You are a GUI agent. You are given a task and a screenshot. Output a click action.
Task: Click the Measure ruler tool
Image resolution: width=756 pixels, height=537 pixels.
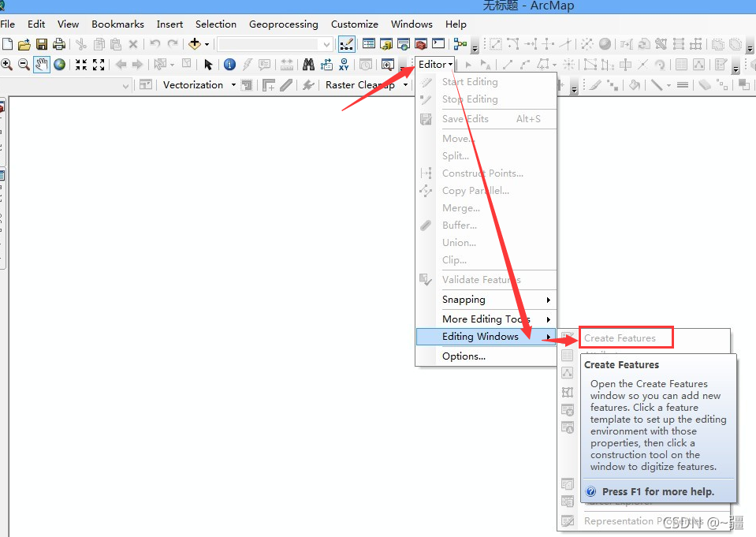click(287, 64)
